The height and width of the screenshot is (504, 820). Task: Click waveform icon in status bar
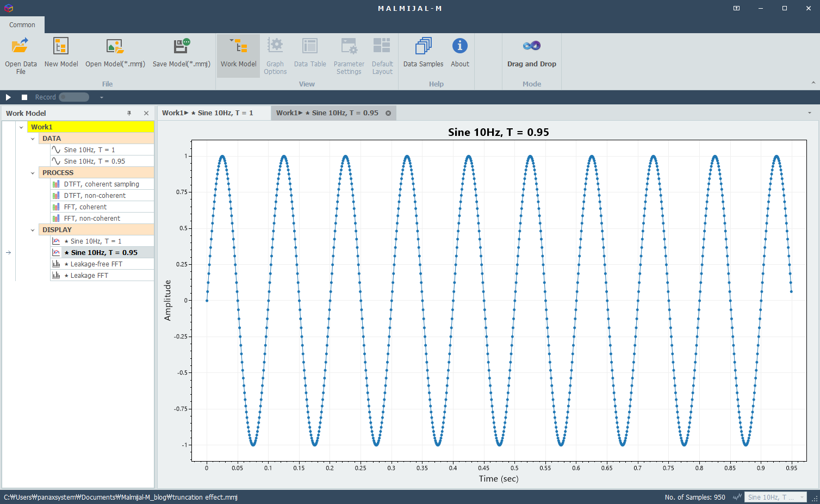pos(737,497)
